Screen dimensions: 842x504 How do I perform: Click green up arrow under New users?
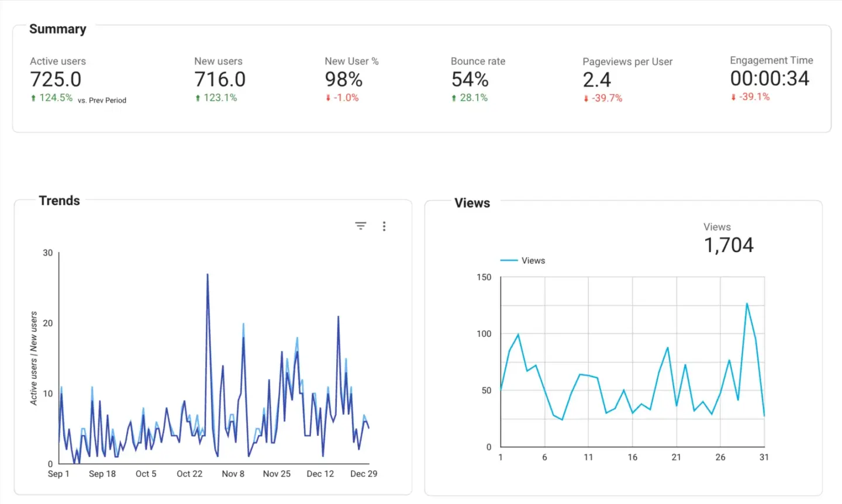tap(198, 98)
